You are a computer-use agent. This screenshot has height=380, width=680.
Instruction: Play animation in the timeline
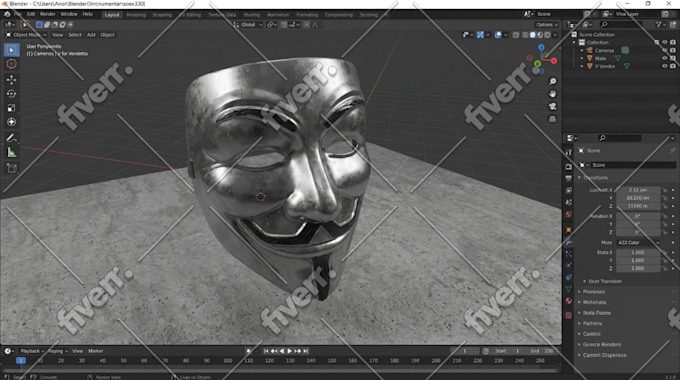(x=289, y=351)
